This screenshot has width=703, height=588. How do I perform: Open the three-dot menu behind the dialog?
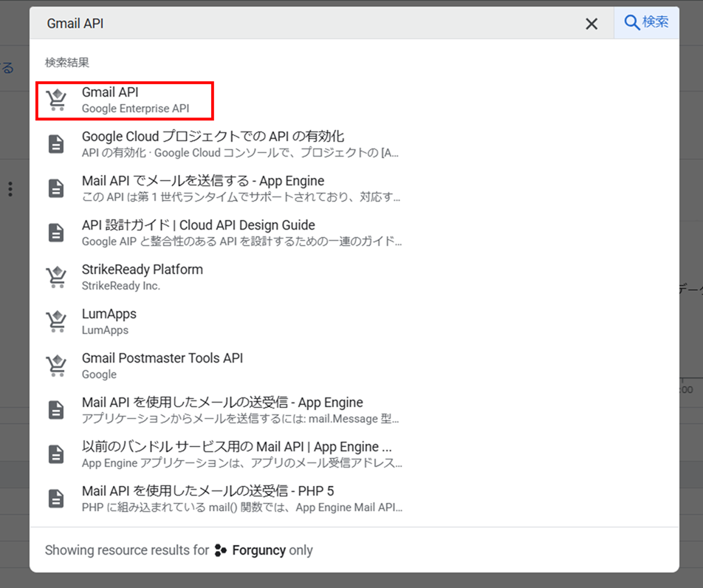pos(10,189)
